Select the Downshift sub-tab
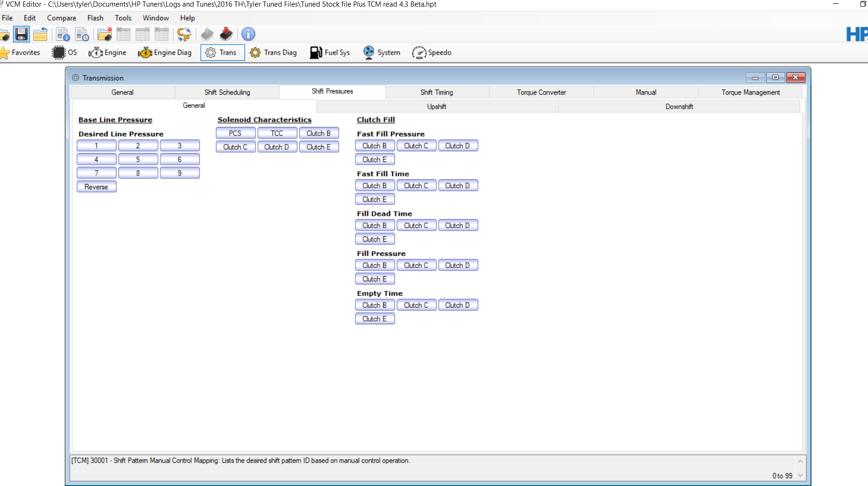Viewport: 868px width, 486px height. 679,107
